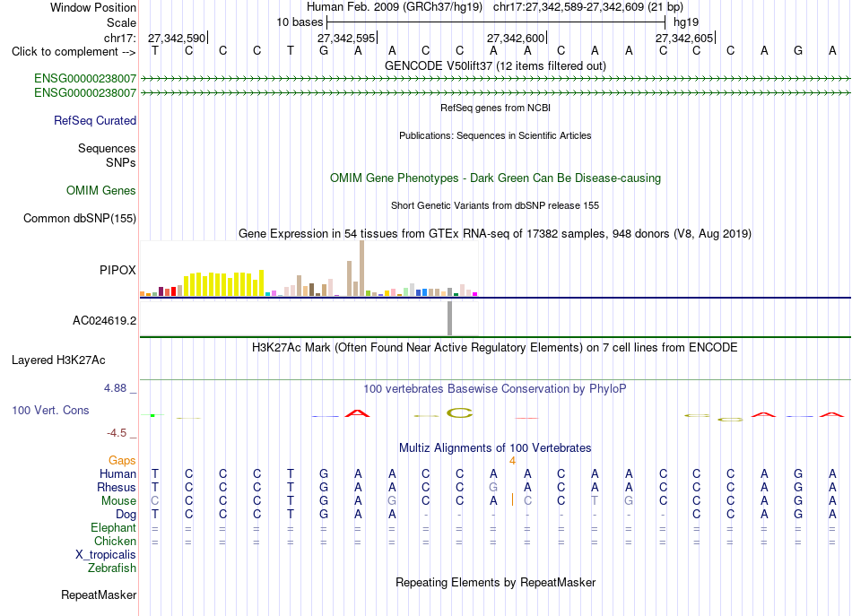Image resolution: width=852 pixels, height=616 pixels.
Task: Click the 4.88 PhyloP upper scale value
Action: [x=115, y=388]
